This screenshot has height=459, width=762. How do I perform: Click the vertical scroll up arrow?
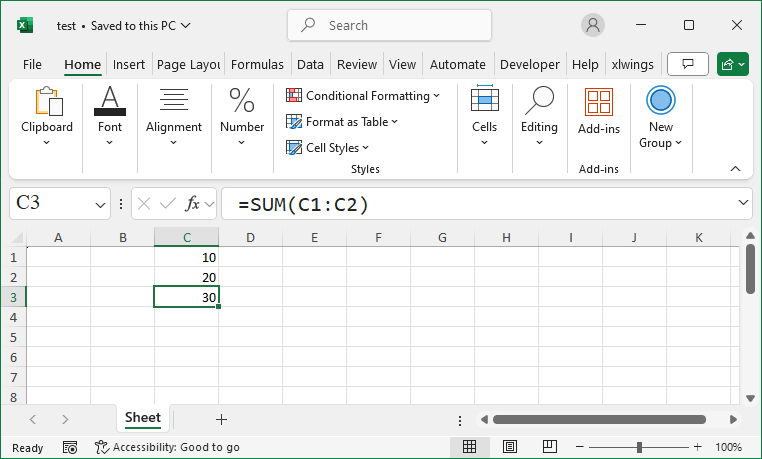(x=750, y=235)
